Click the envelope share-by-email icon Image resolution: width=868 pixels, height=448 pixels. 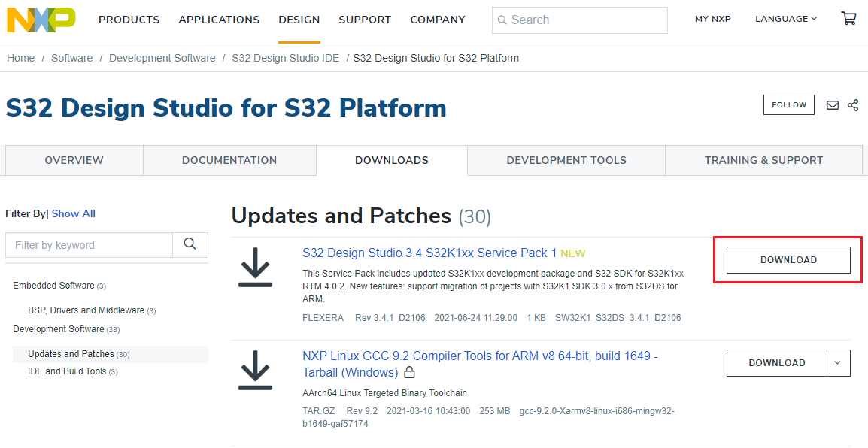coord(833,105)
